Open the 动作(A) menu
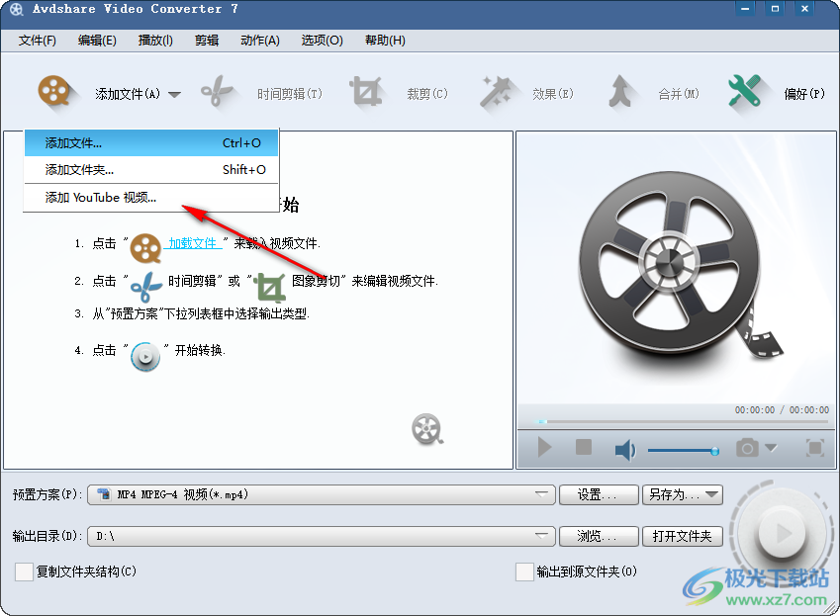This screenshot has height=616, width=840. [260, 41]
